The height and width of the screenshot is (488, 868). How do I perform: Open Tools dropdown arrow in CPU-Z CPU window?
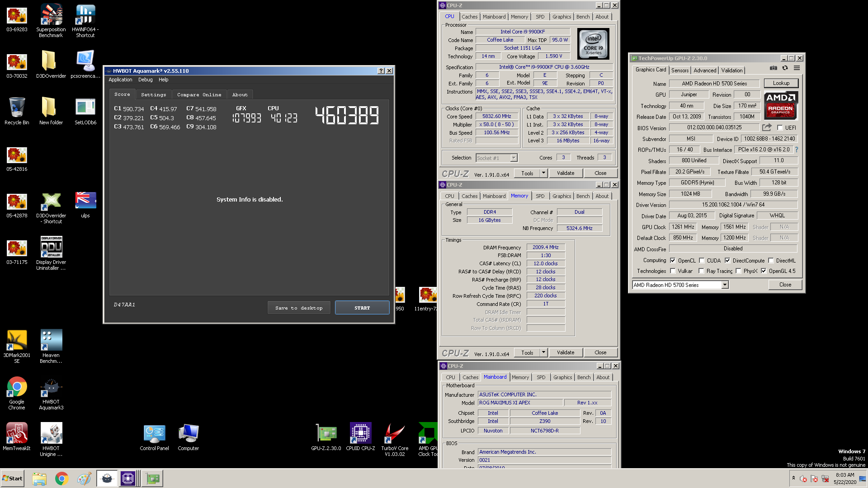pos(544,173)
